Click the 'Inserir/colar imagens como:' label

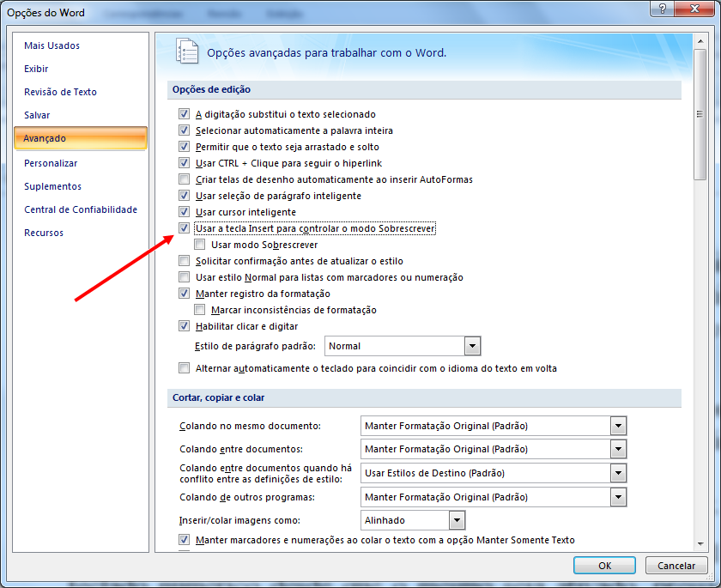239,520
